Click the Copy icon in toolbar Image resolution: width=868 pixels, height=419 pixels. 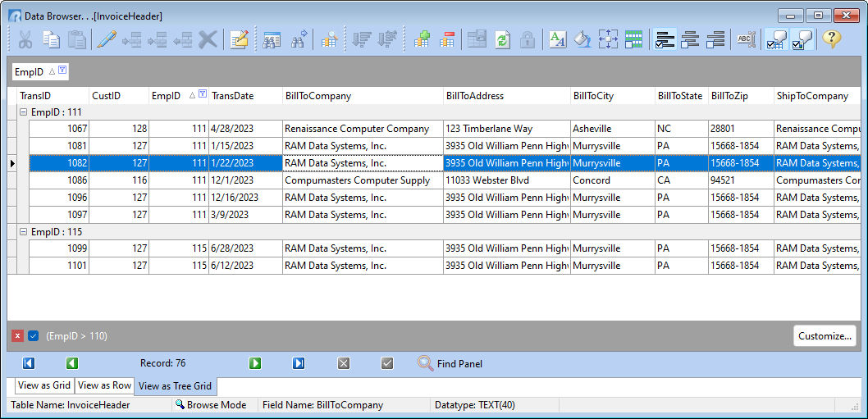pyautogui.click(x=52, y=40)
